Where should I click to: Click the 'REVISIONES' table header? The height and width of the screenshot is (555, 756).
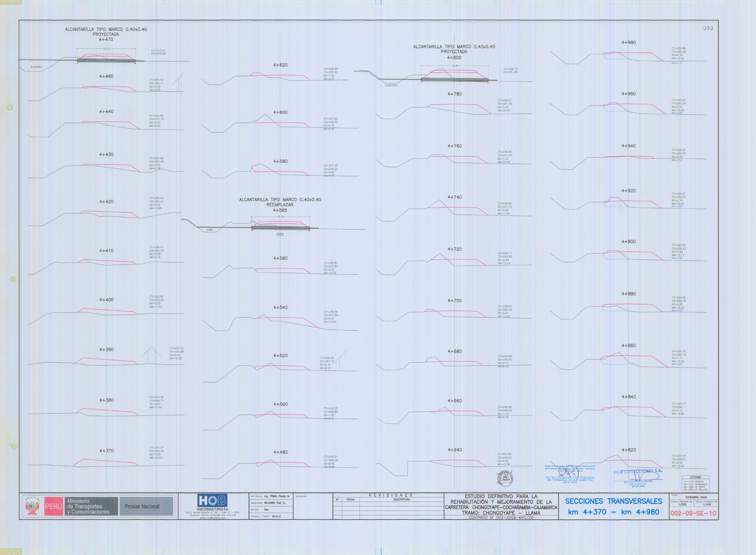pos(390,495)
